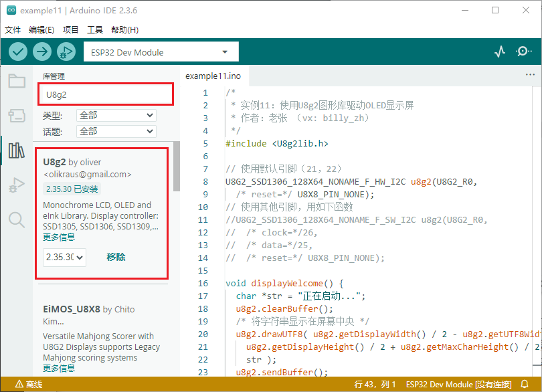Click the void displayWelcome() code line

tap(284, 284)
